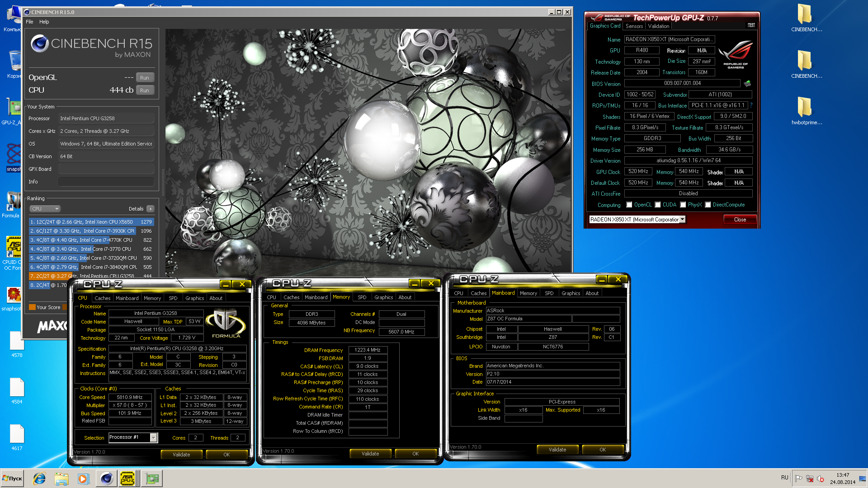Image resolution: width=868 pixels, height=488 pixels.
Task: Click the Info text field in Cinebench
Action: coord(106,182)
